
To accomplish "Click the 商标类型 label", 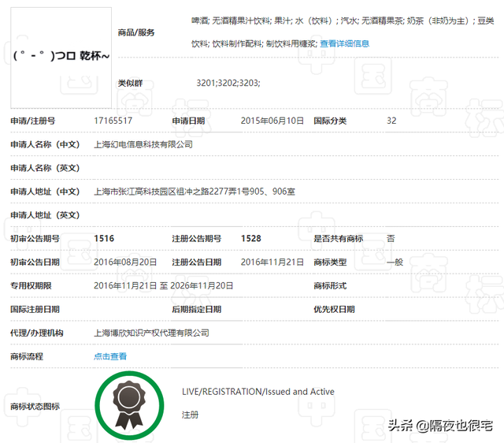I will point(330,262).
